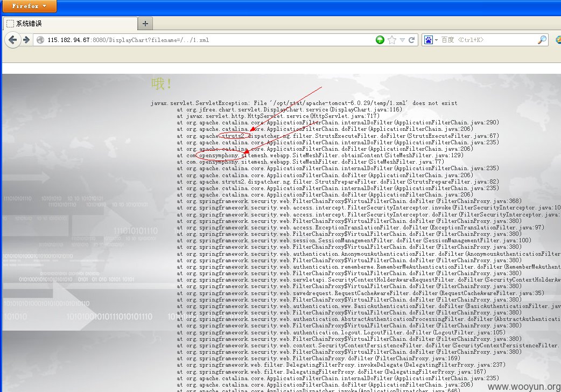
Task: Open the Baidu search engine selector
Action: coord(431,40)
